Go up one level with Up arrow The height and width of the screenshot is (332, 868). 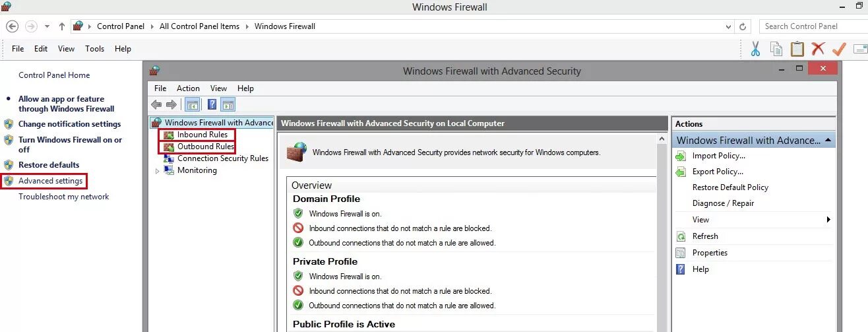click(62, 26)
